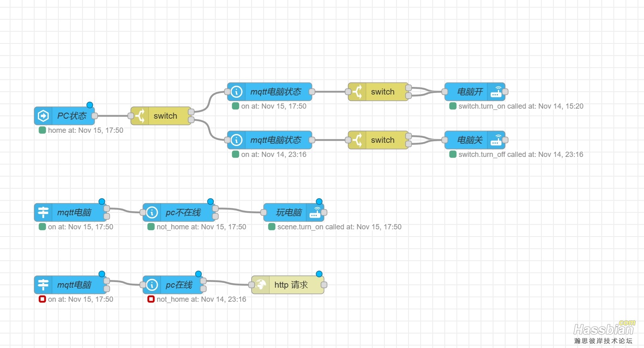Click the call-service router icon on 电脑开
The image size is (644, 348).
(496, 92)
